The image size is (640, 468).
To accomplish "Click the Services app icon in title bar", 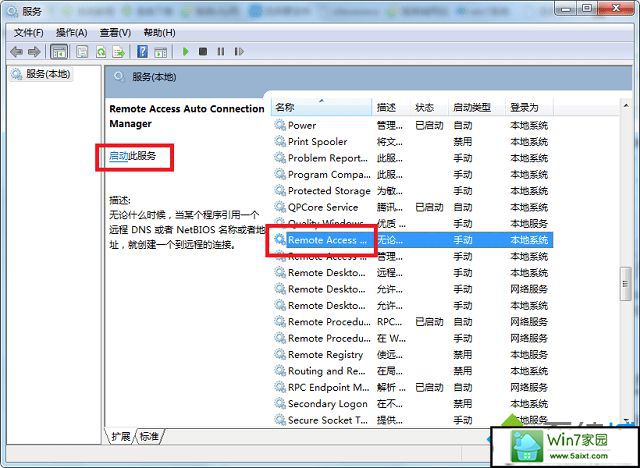I will [13, 11].
